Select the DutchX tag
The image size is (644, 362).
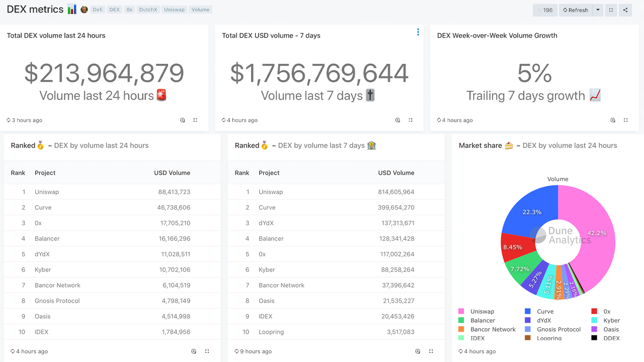click(148, 10)
